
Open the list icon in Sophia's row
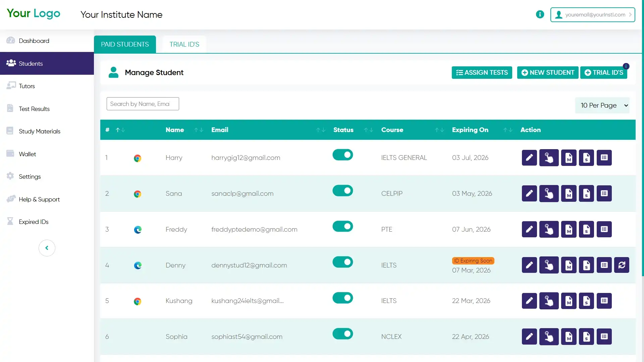[x=604, y=337]
